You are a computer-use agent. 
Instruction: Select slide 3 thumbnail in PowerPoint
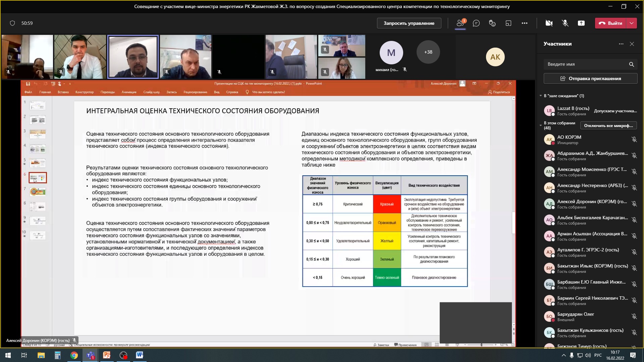[x=38, y=134]
